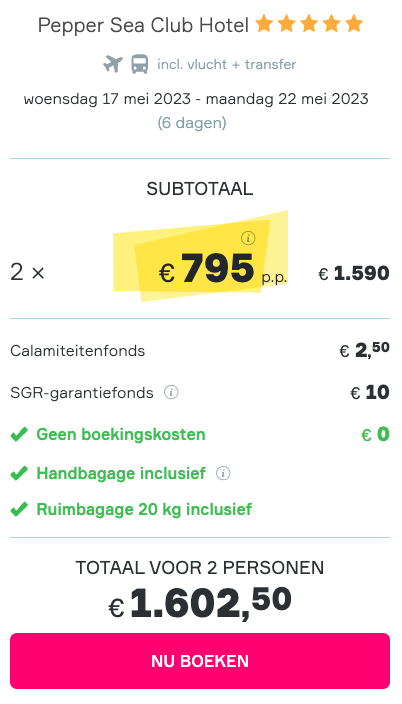
Task: Click the subtotal €1.590 amount
Action: 354,273
